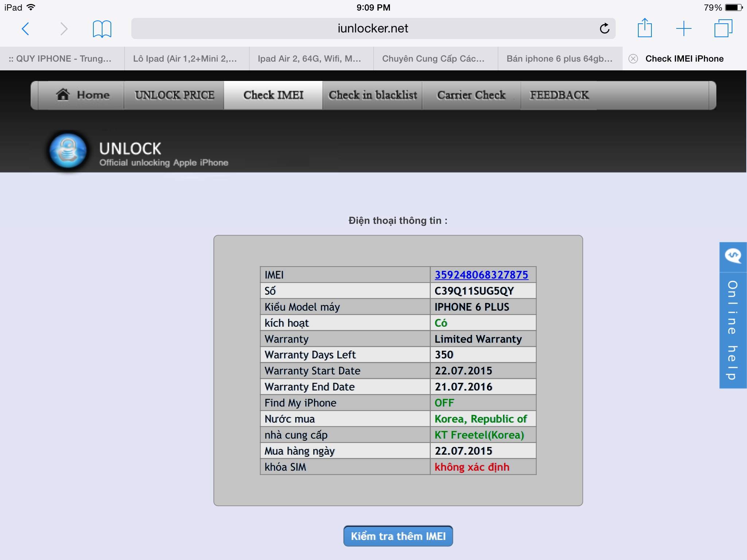The height and width of the screenshot is (560, 747).
Task: Switch to Lô Ipad (Air 1,2+Mini 2 tab
Action: tap(187, 59)
